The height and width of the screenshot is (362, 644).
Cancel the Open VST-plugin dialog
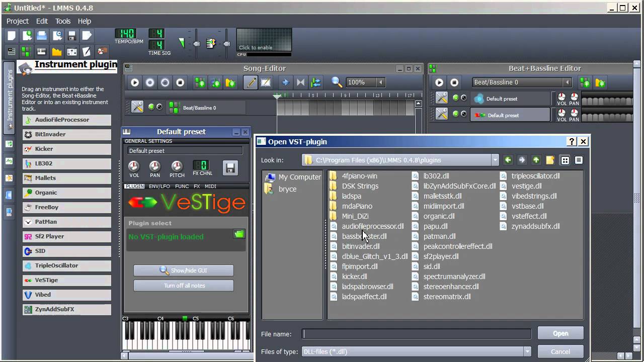coord(560,351)
